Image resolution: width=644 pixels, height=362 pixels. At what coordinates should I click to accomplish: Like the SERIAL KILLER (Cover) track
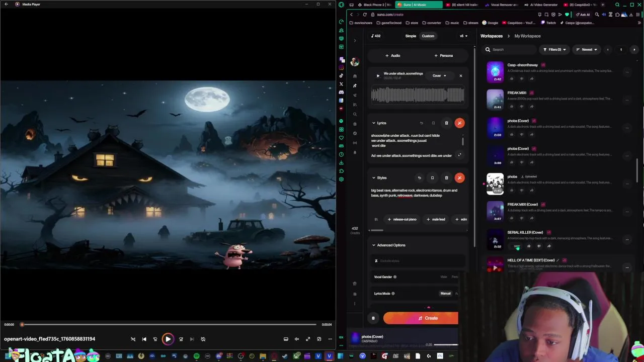click(x=529, y=246)
